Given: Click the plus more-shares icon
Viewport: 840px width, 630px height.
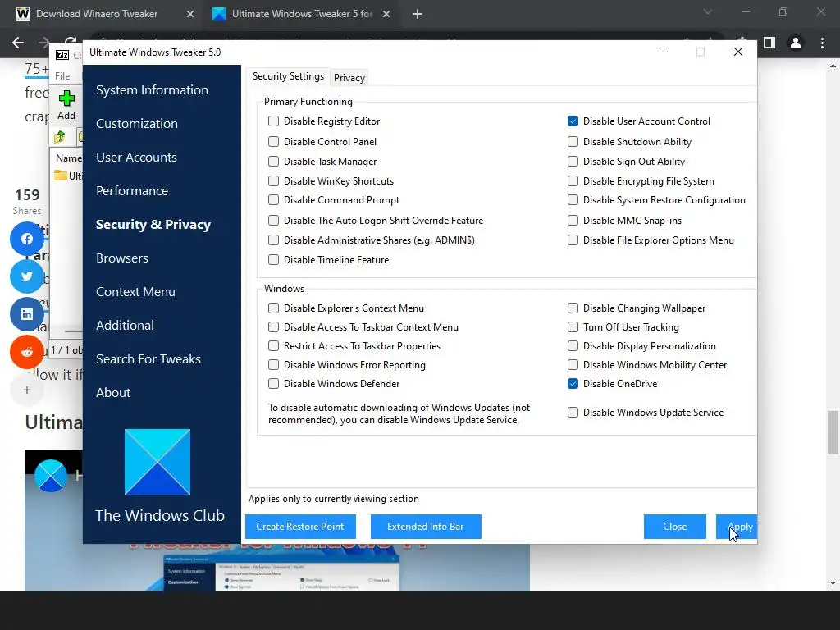Looking at the screenshot, I should (x=27, y=390).
